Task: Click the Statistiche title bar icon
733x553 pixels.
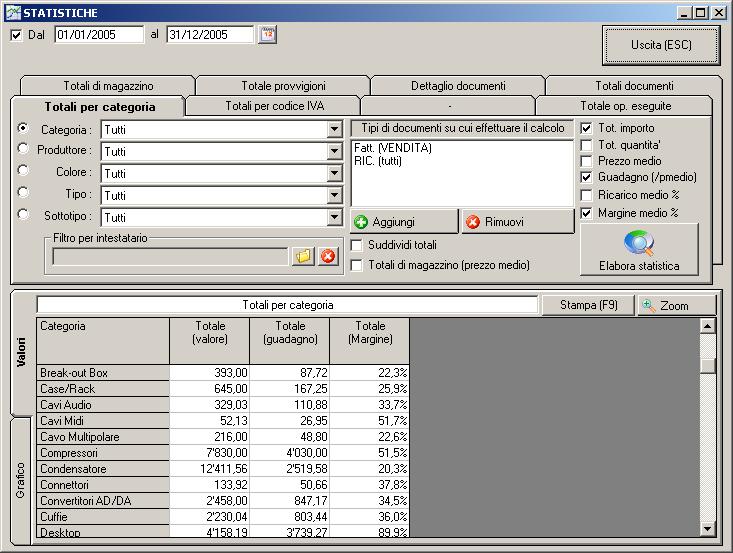Action: click(x=13, y=13)
